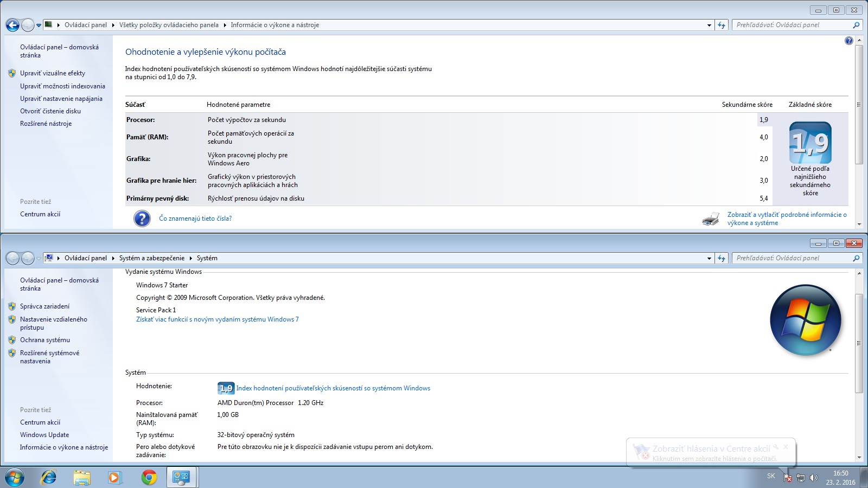Click the vertical scrollbar in the Systém window
Viewport: 868px width, 488px height.
[859, 343]
